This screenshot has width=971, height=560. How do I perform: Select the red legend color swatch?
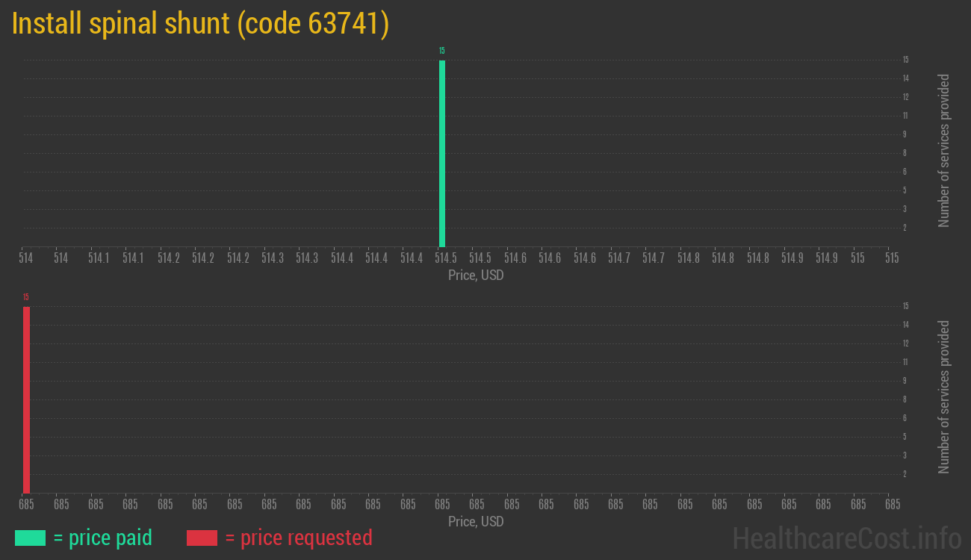click(x=202, y=538)
